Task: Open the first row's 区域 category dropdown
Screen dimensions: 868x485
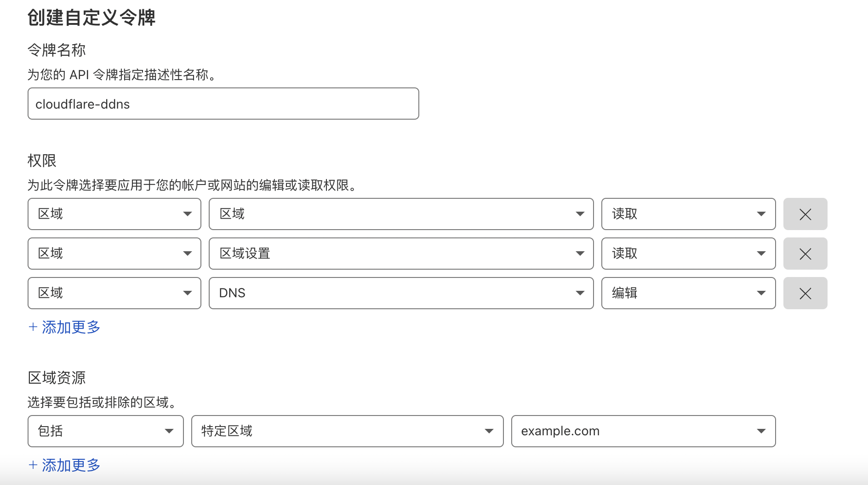Action: click(x=114, y=214)
